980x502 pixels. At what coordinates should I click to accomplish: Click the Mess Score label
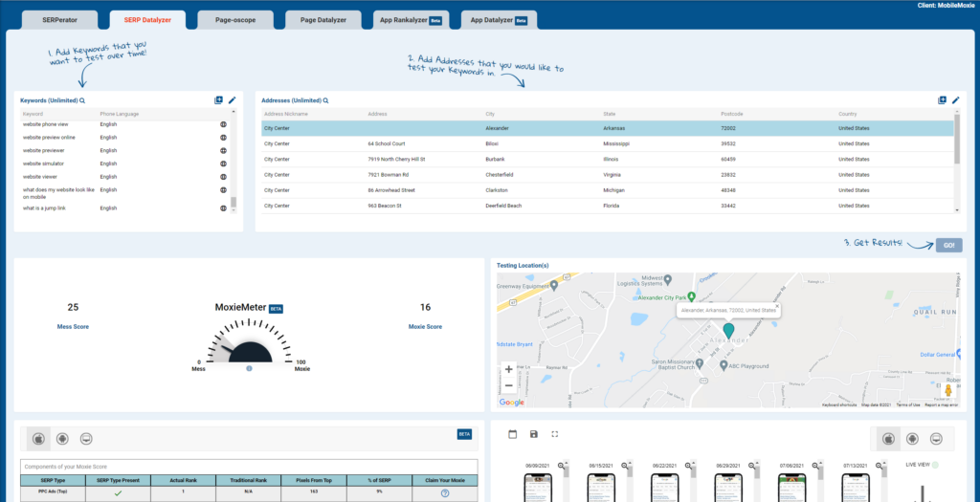pyautogui.click(x=73, y=327)
